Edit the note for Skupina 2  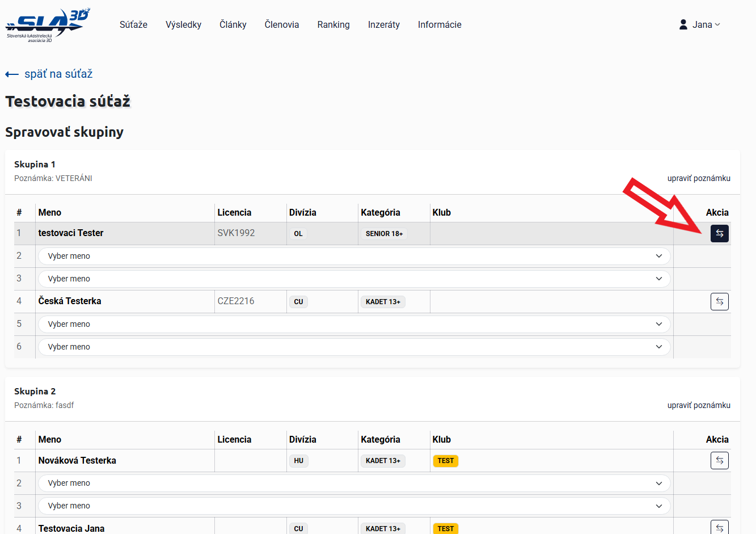(x=698, y=405)
